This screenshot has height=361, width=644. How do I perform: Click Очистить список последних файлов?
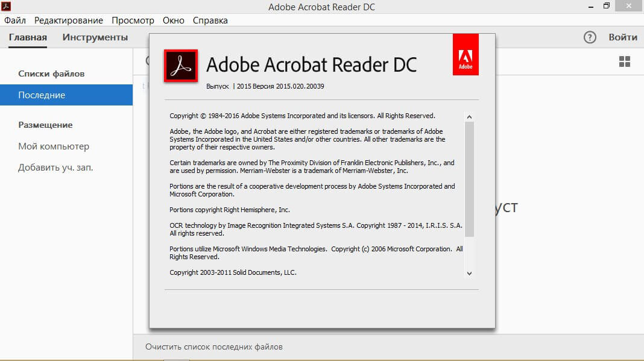[214, 347]
